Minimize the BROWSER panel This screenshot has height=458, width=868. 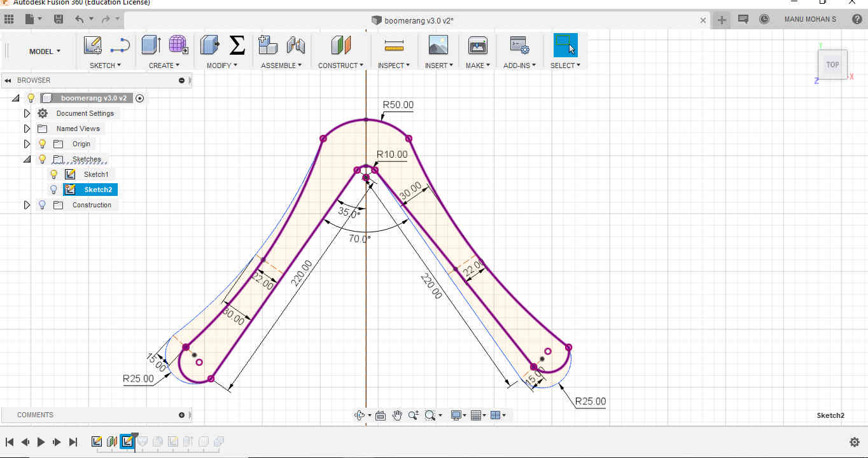point(181,81)
